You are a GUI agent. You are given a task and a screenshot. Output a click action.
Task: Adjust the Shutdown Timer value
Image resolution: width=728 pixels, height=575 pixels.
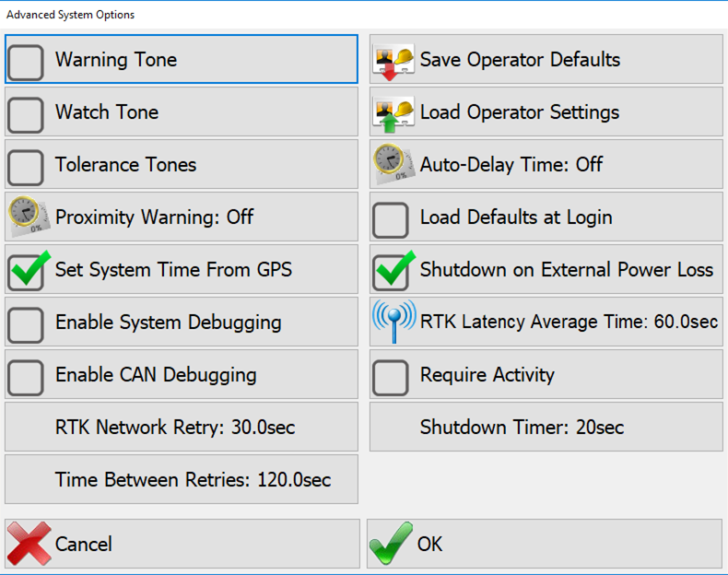pos(546,427)
